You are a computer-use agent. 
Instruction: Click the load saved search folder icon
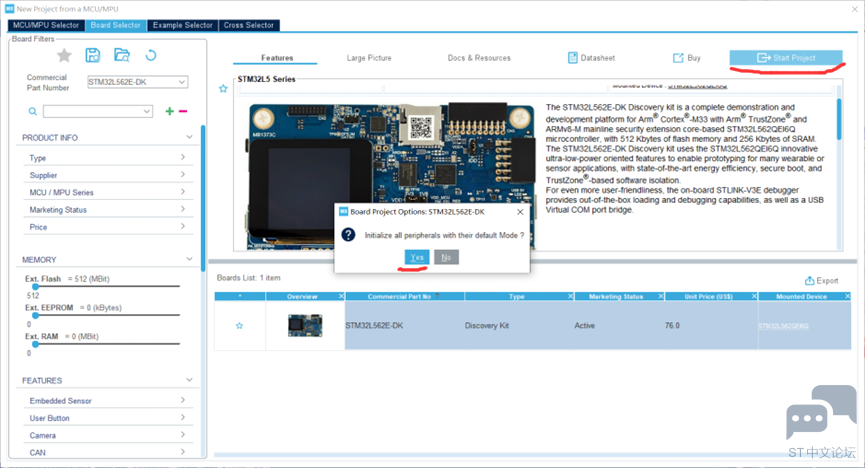121,55
